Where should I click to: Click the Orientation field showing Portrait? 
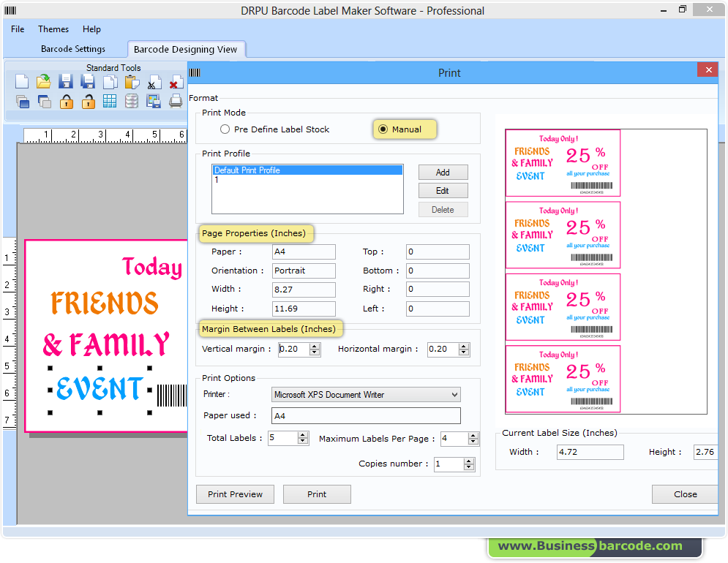pyautogui.click(x=304, y=271)
